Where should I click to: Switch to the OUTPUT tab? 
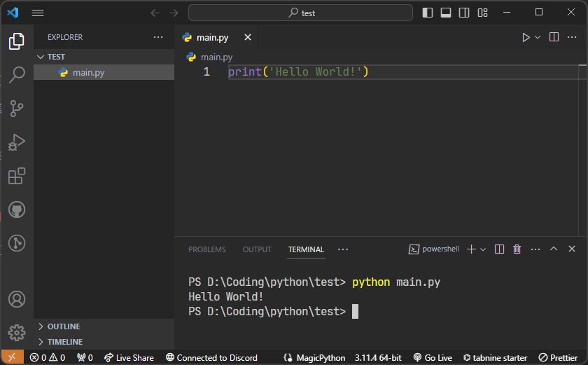pos(257,249)
